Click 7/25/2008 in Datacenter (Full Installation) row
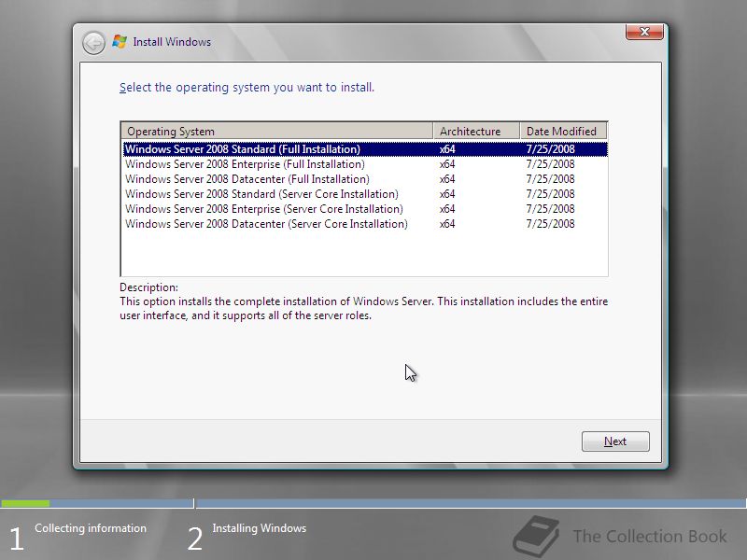 (x=550, y=179)
